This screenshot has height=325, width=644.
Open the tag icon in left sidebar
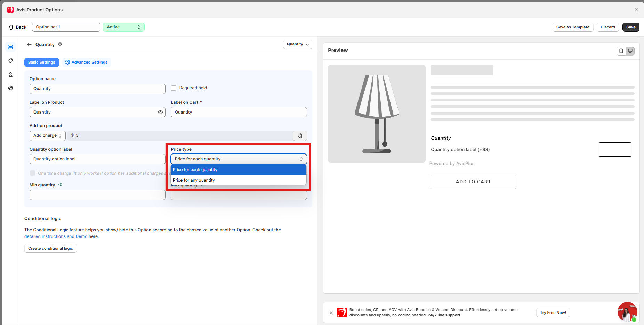tap(10, 61)
